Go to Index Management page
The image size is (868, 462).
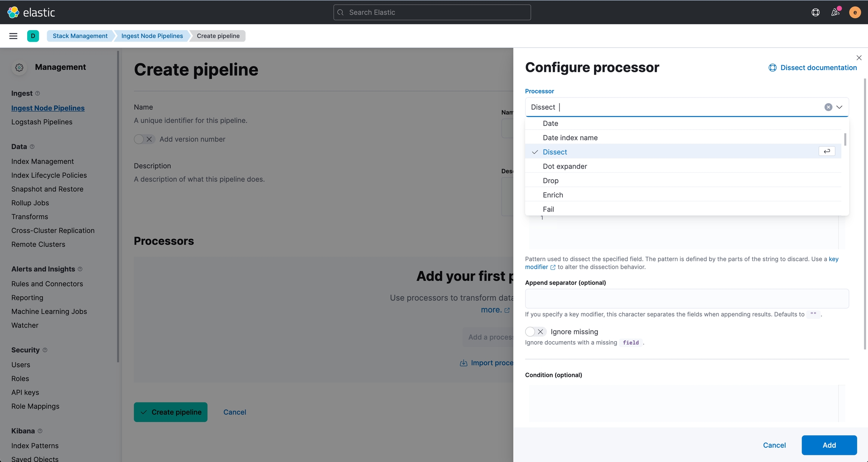coord(42,162)
